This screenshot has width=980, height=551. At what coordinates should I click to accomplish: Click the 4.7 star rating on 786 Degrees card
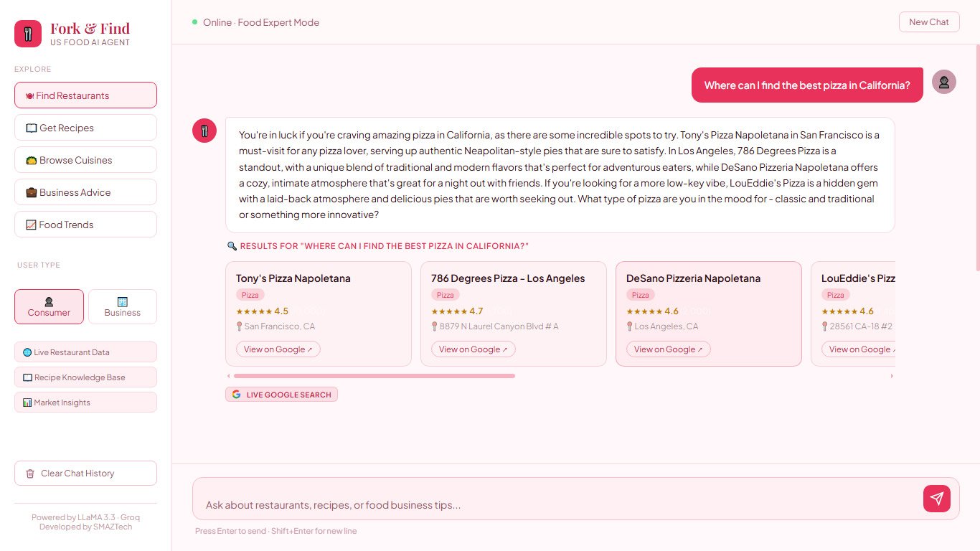457,311
